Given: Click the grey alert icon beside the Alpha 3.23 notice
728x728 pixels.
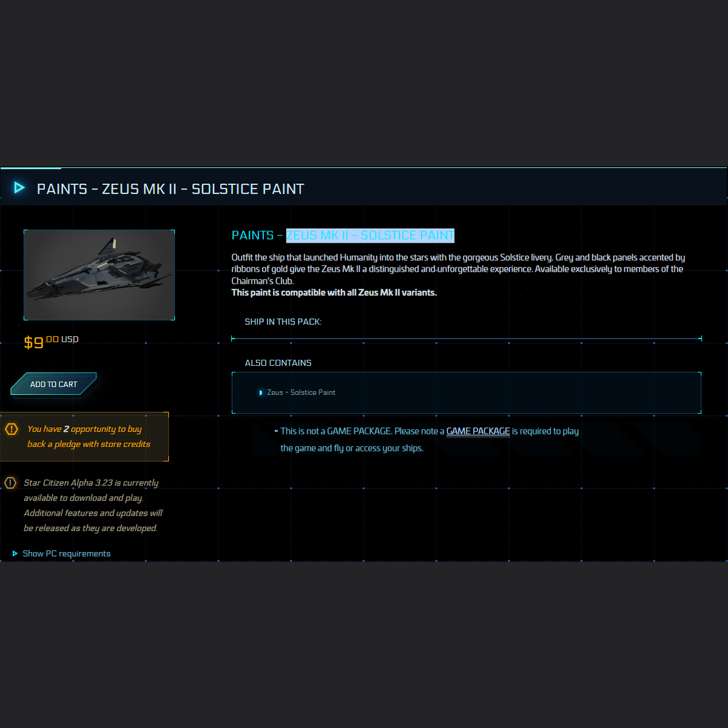Looking at the screenshot, I should pos(10,483).
